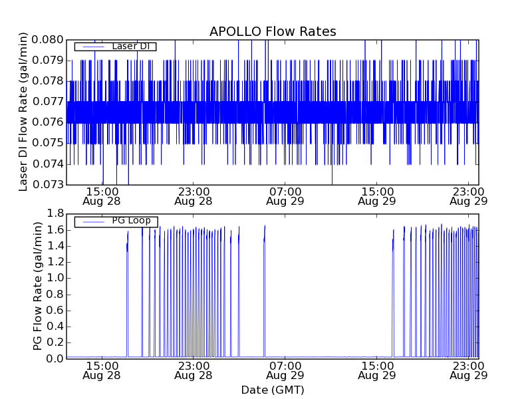This screenshot has height=399, width=532.
Task: Click the 0.074 y-axis tick label
Action: pyautogui.click(x=47, y=164)
